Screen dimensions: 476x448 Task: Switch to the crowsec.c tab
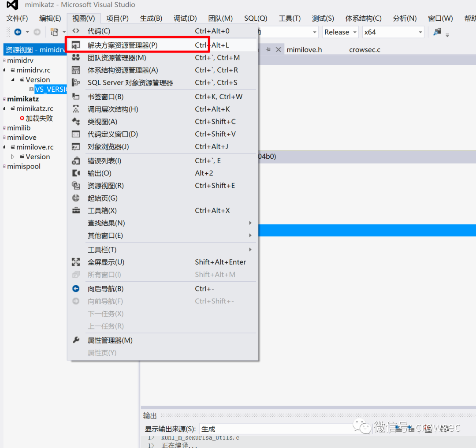pos(364,49)
